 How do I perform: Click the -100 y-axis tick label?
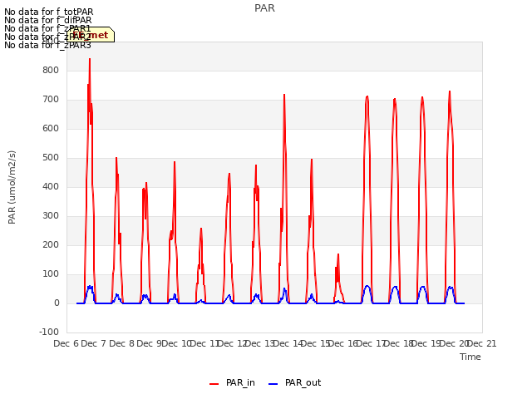point(49,332)
